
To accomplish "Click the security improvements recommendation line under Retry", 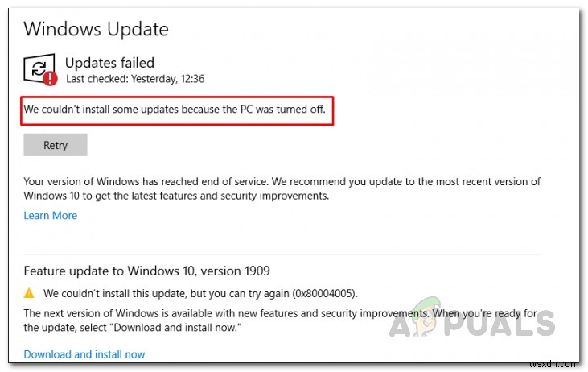I will [177, 196].
